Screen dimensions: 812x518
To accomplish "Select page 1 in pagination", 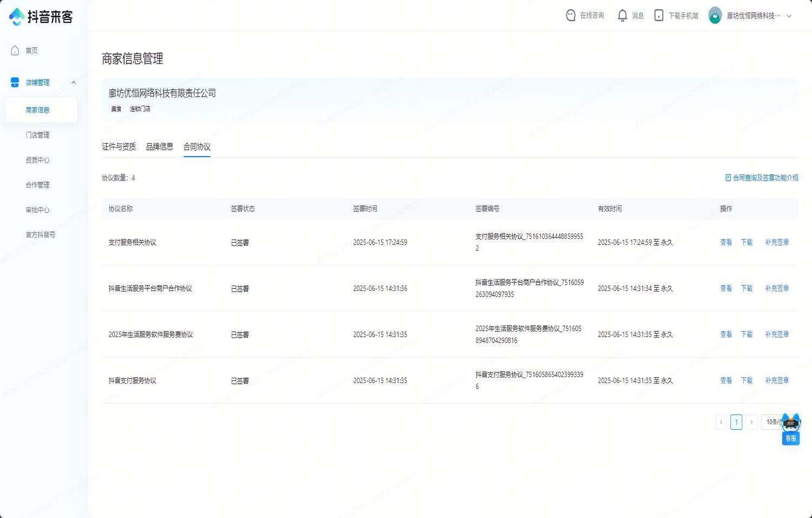I will pos(736,422).
